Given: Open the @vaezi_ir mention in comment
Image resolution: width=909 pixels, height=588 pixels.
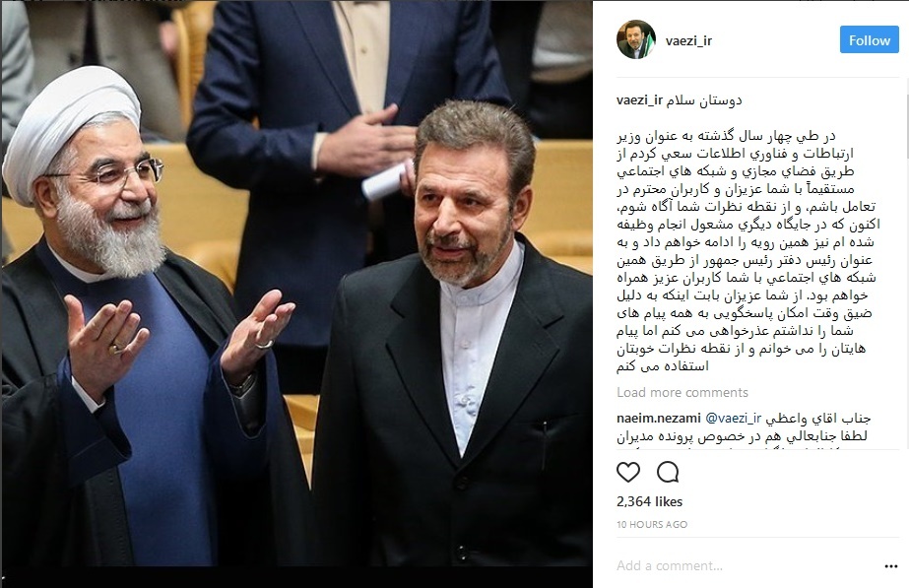Looking at the screenshot, I should tap(733, 418).
